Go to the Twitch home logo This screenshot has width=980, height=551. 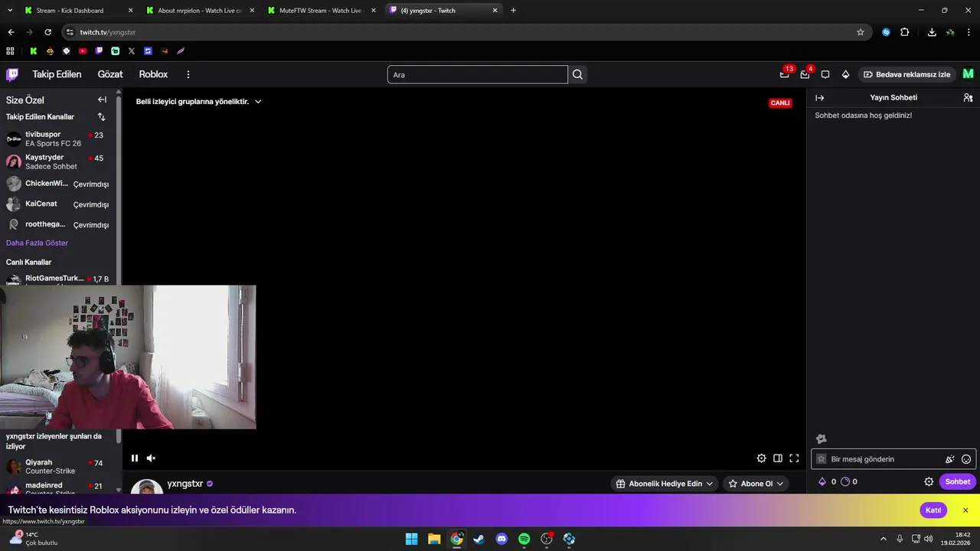[12, 74]
